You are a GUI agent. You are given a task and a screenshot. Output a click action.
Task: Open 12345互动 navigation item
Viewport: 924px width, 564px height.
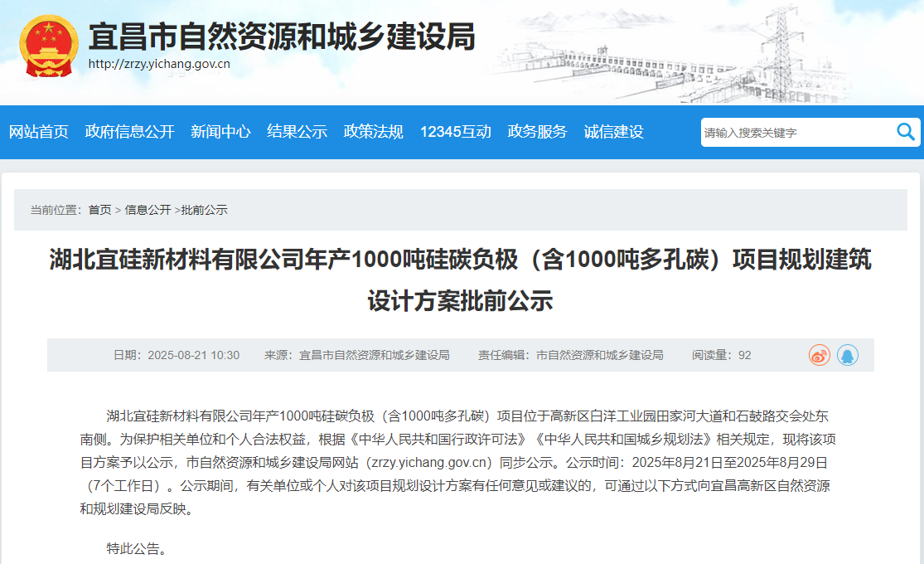click(x=456, y=132)
